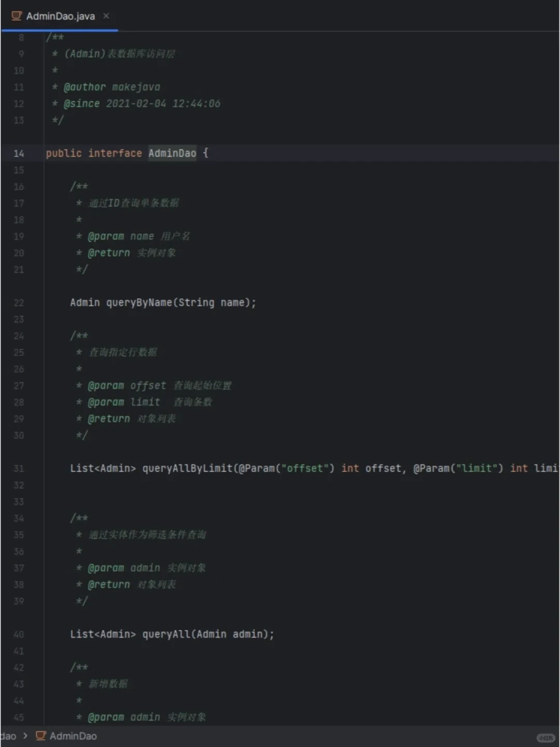This screenshot has height=747, width=560.
Task: Click the queryAllByLimit method name
Action: click(188, 468)
